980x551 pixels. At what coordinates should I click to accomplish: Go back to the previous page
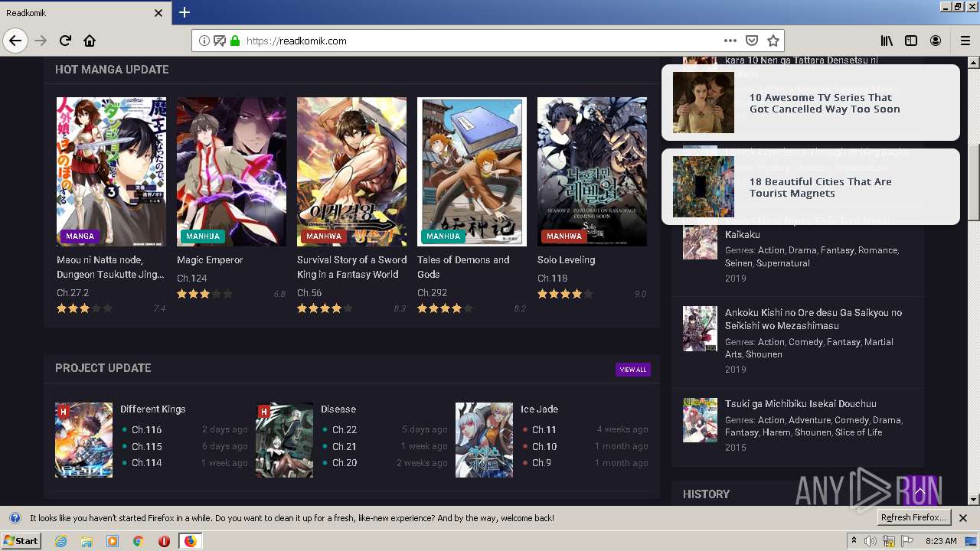[15, 41]
